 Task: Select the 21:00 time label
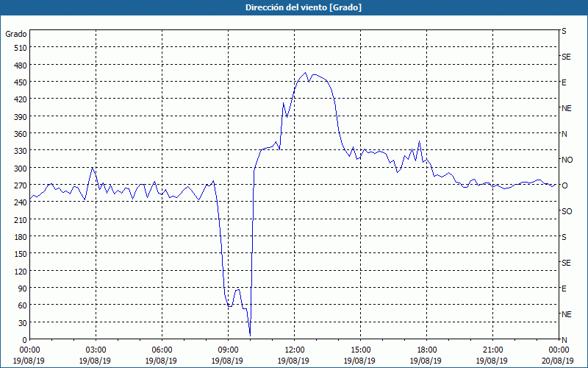pyautogui.click(x=492, y=350)
